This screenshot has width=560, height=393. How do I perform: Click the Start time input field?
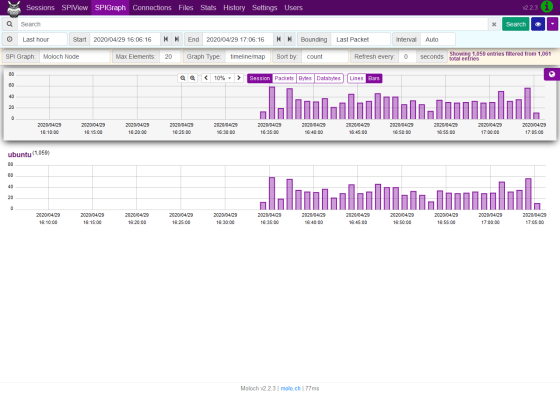point(125,39)
